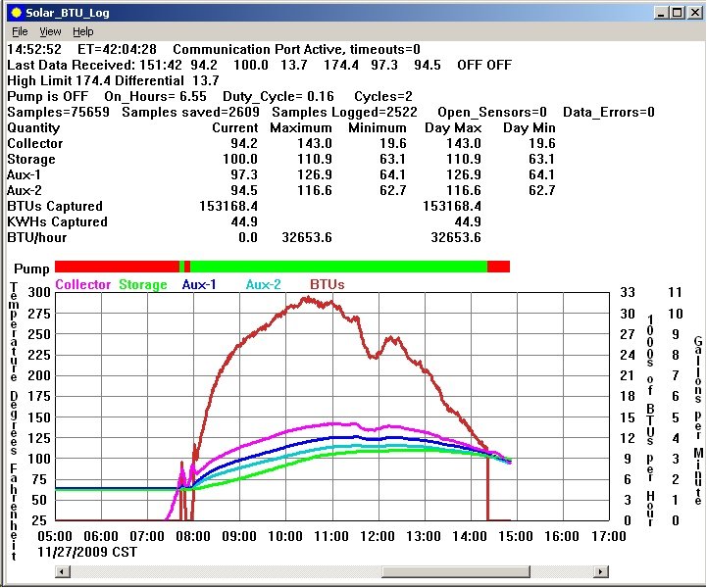
Task: Click Communication Port Active status text
Action: (x=260, y=49)
